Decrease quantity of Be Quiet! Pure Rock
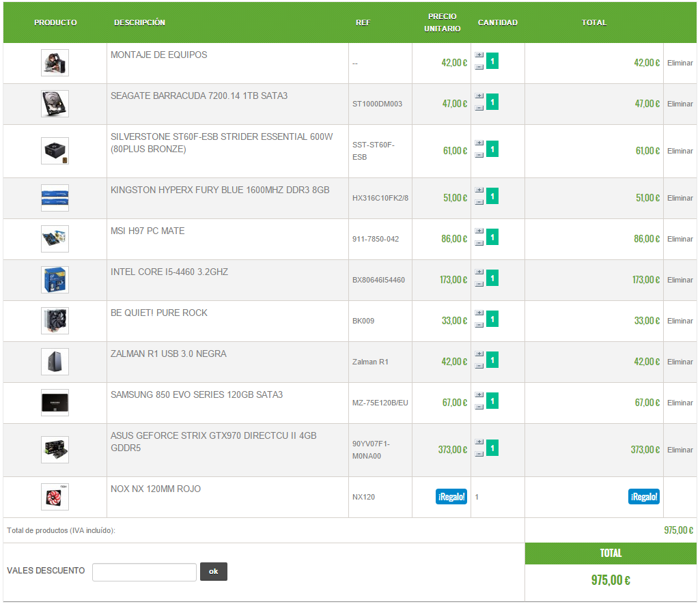Viewport: 700px width, 604px height. pyautogui.click(x=479, y=325)
